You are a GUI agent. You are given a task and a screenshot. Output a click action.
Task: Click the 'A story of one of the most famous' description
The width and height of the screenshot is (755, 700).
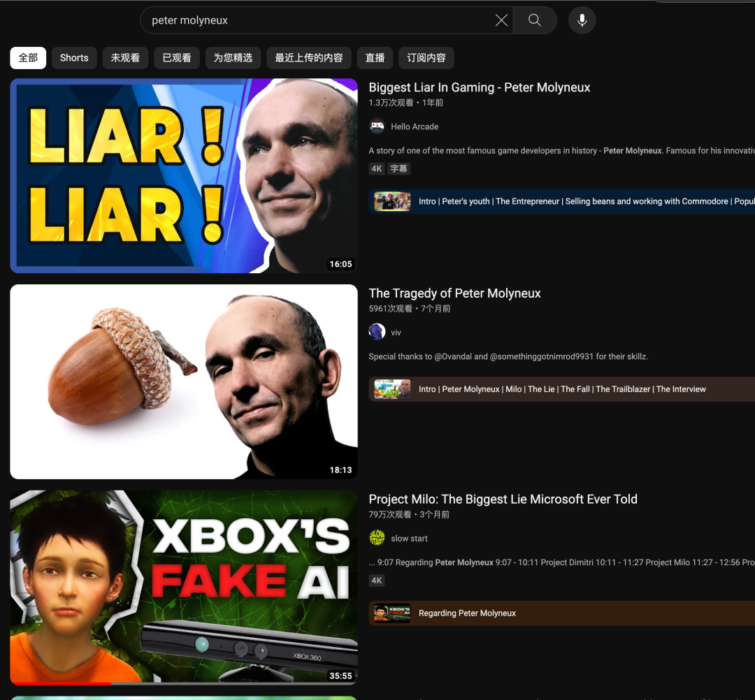(562, 151)
